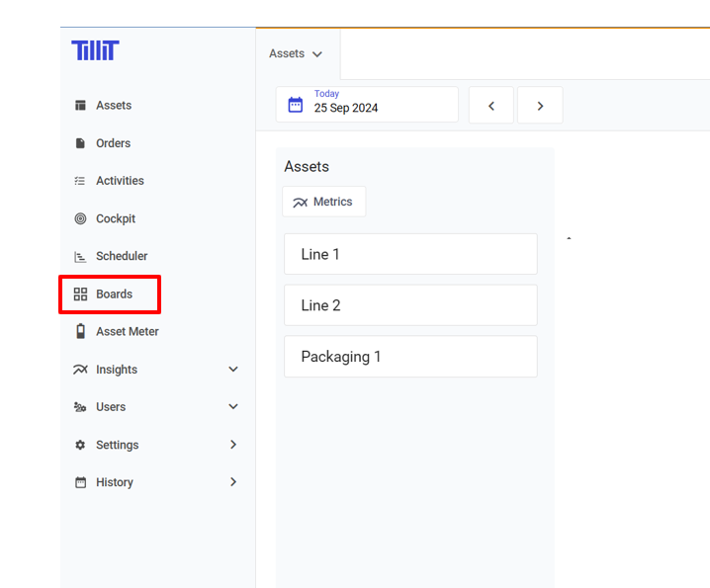Click the Cockpit target icon
Screen dimensions: 710x588
point(80,218)
